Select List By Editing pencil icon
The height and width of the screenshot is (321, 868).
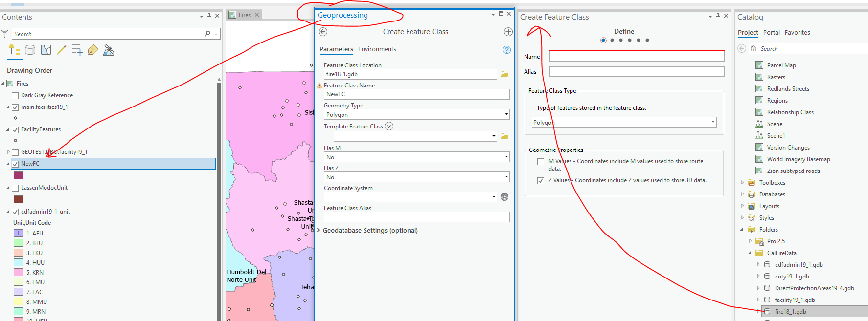[62, 50]
